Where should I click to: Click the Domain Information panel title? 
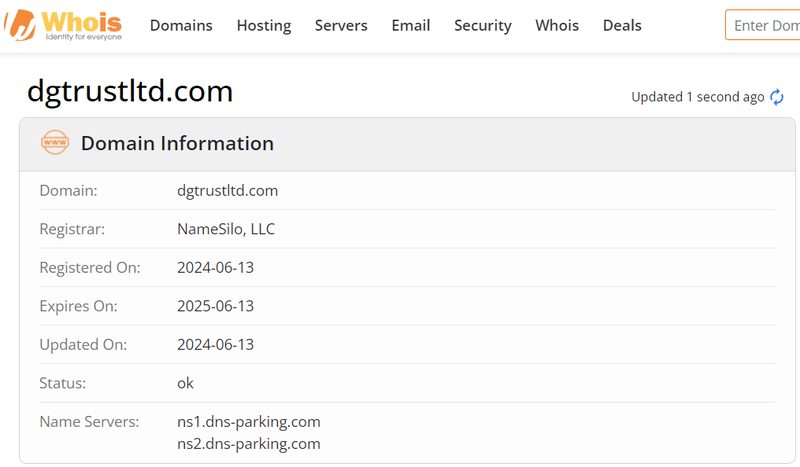pyautogui.click(x=177, y=143)
